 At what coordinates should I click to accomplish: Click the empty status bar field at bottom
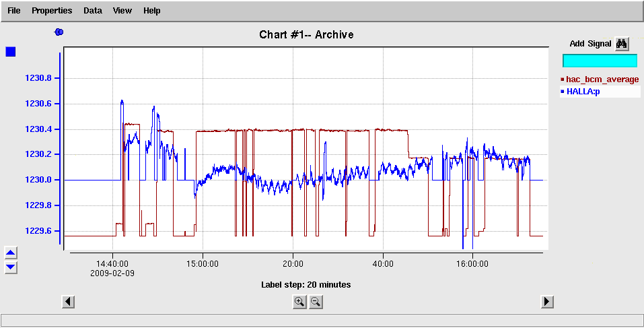[322, 320]
